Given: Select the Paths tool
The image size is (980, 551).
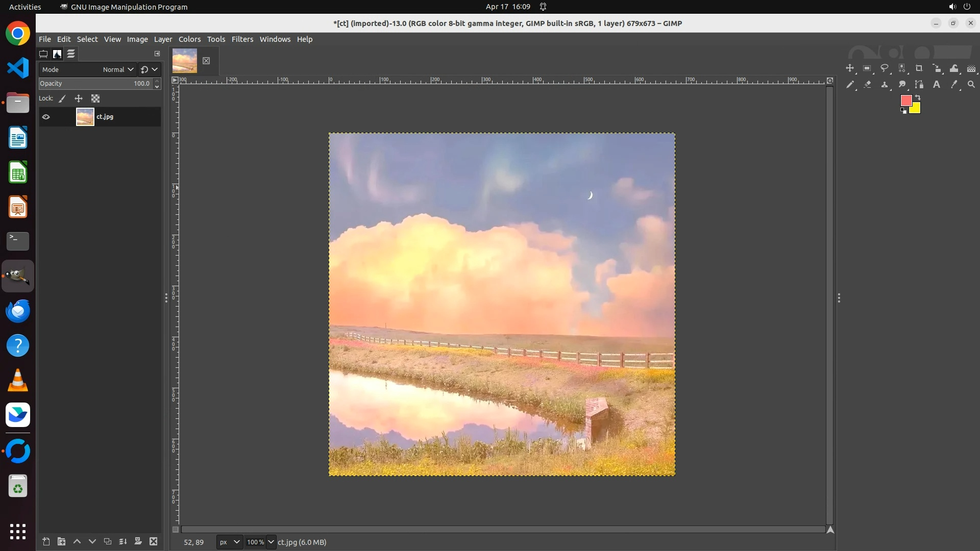Looking at the screenshot, I should coord(919,85).
